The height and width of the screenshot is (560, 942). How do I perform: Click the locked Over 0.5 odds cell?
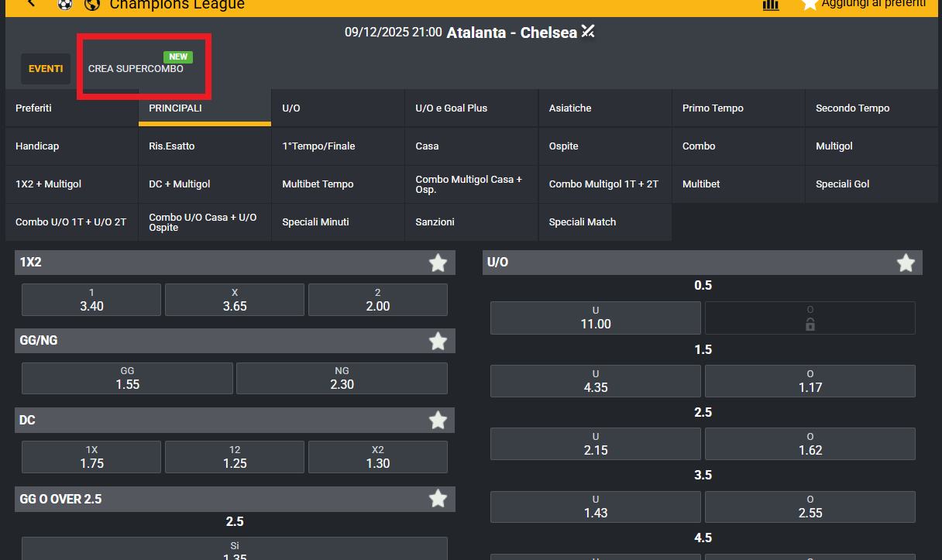810,318
